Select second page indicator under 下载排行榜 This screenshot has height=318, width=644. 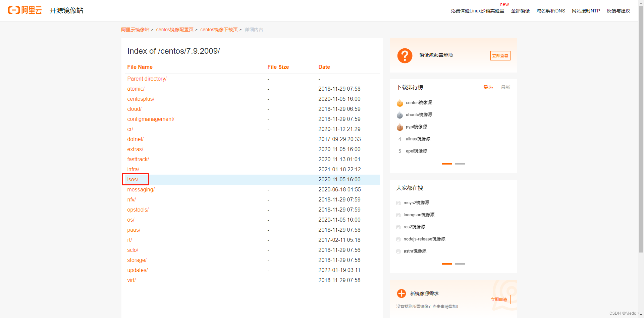460,164
